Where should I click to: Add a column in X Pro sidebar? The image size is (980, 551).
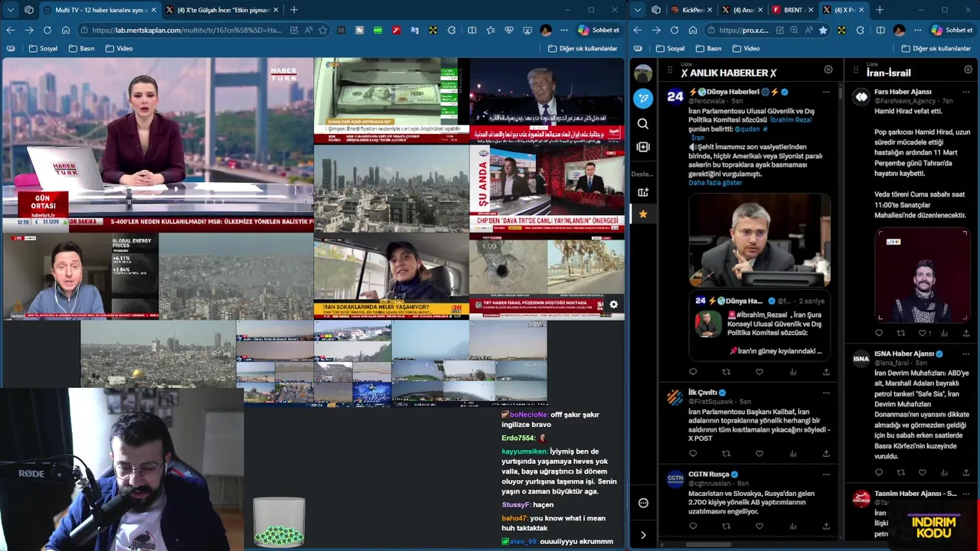coord(643,147)
